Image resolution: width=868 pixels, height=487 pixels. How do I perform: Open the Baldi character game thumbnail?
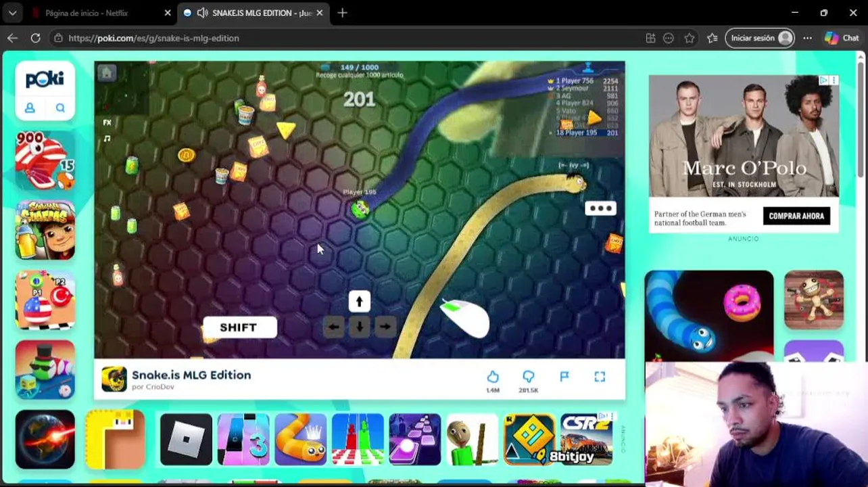coord(472,440)
